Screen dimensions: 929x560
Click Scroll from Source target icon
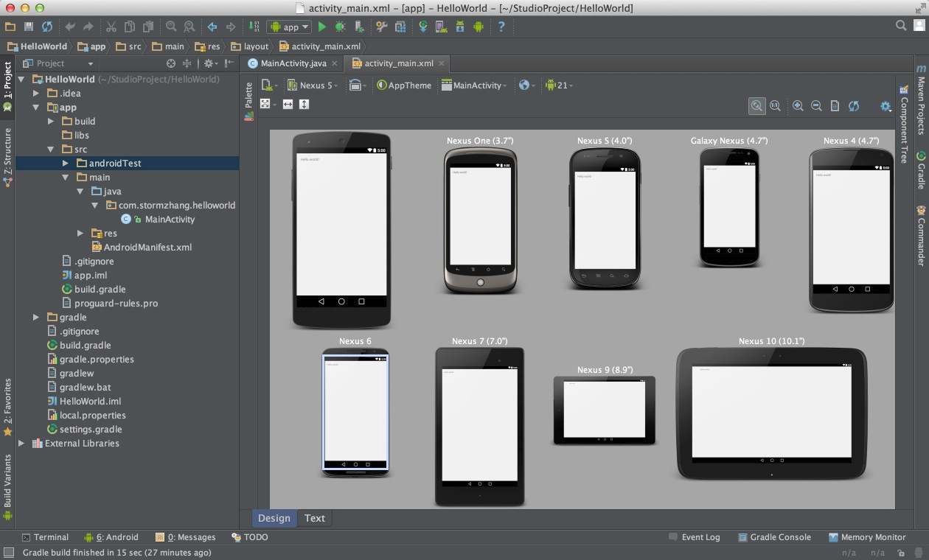pos(171,63)
